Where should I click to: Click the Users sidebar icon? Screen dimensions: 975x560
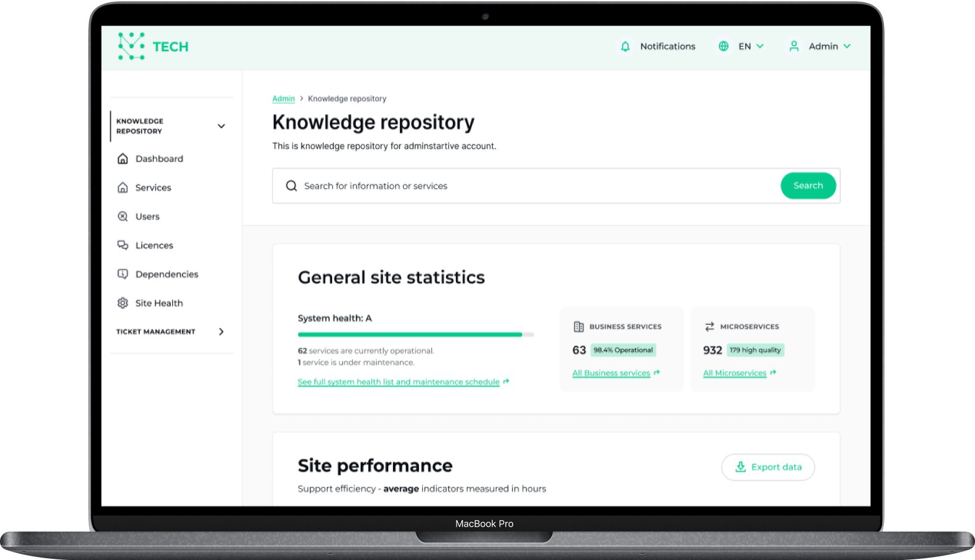click(123, 217)
